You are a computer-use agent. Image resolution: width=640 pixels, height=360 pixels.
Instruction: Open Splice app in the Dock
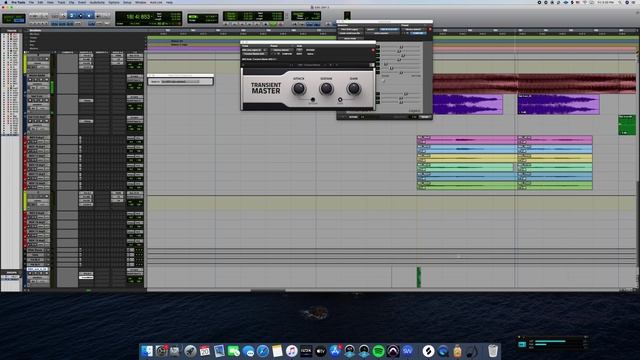tap(428, 351)
